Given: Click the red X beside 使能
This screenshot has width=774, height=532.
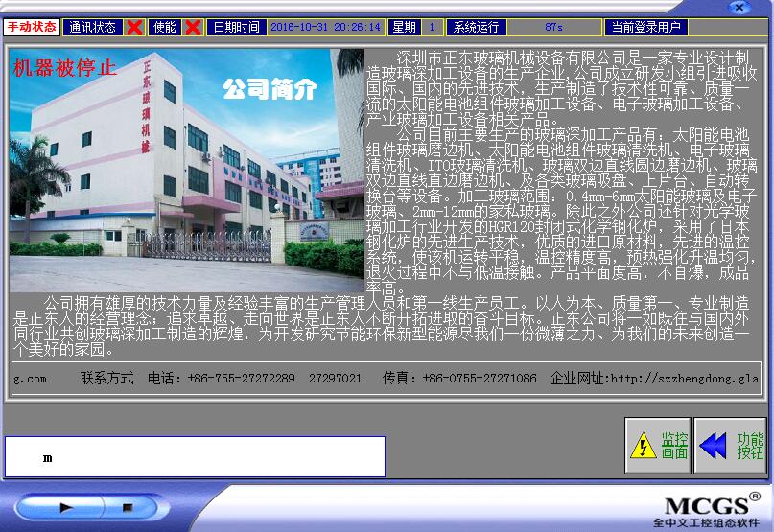Looking at the screenshot, I should [193, 27].
